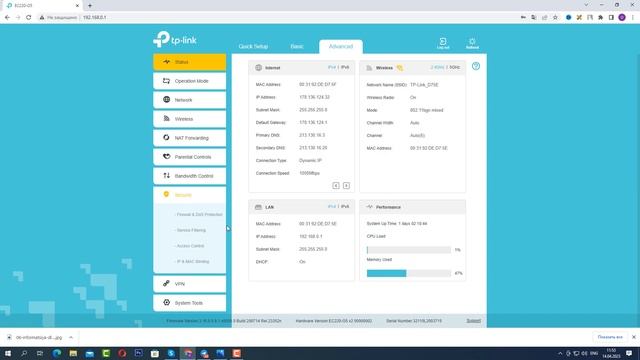This screenshot has width=640, height=360.
Task: Go to next Internet connection page
Action: point(346,186)
